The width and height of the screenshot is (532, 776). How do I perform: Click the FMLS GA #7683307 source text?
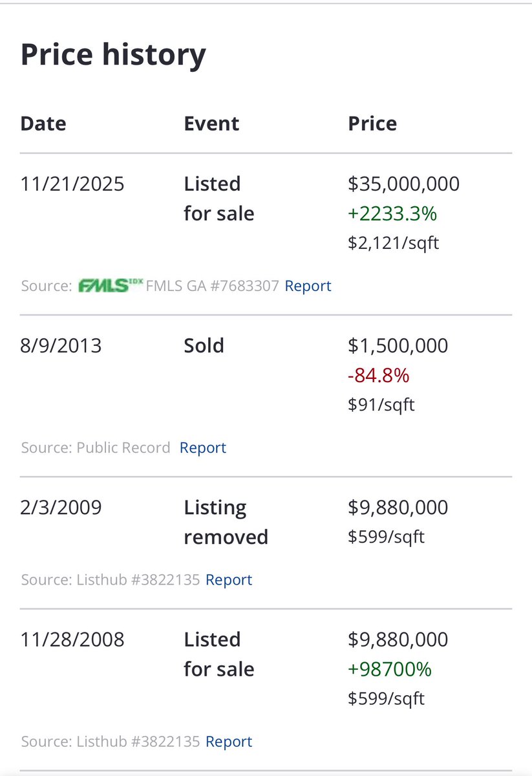(x=213, y=286)
